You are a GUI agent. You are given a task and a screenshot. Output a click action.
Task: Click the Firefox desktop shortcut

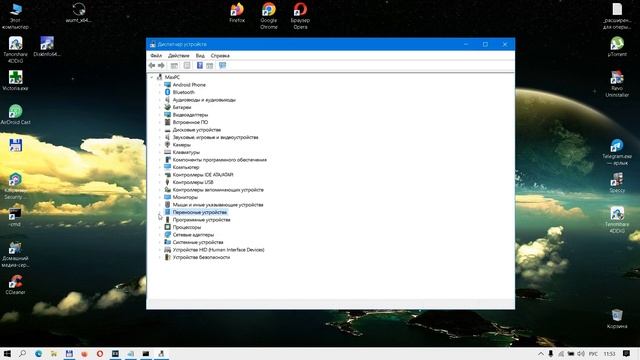coord(237,13)
